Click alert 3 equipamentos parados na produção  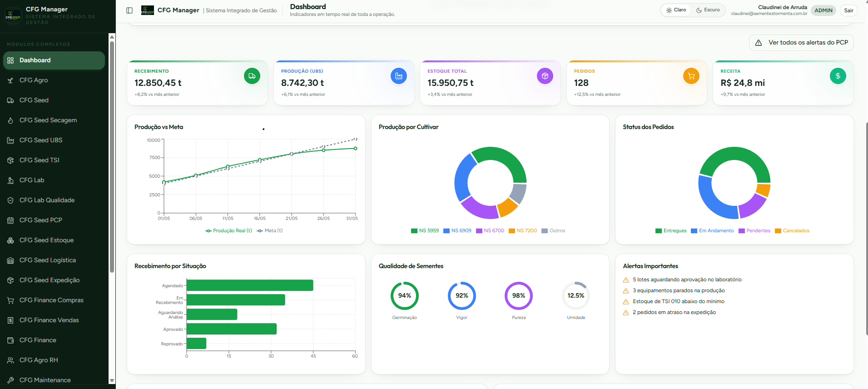[674, 291]
